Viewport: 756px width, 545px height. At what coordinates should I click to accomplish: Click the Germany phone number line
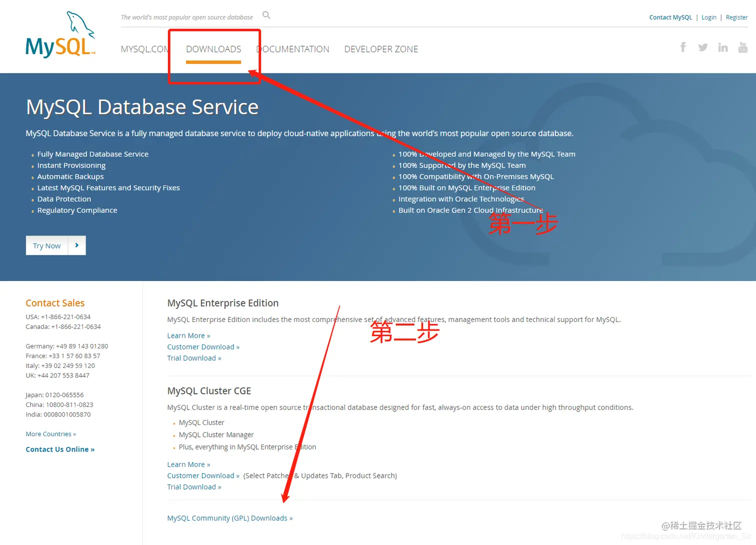click(67, 346)
